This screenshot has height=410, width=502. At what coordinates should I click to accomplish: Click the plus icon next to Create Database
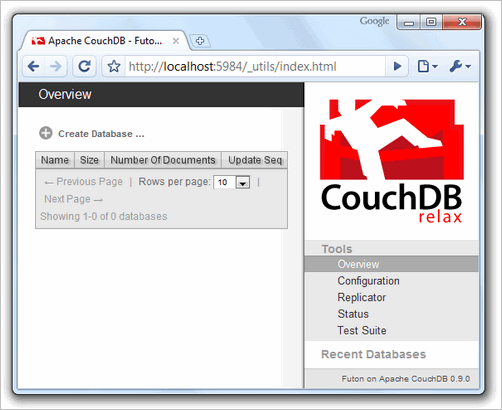[46, 133]
